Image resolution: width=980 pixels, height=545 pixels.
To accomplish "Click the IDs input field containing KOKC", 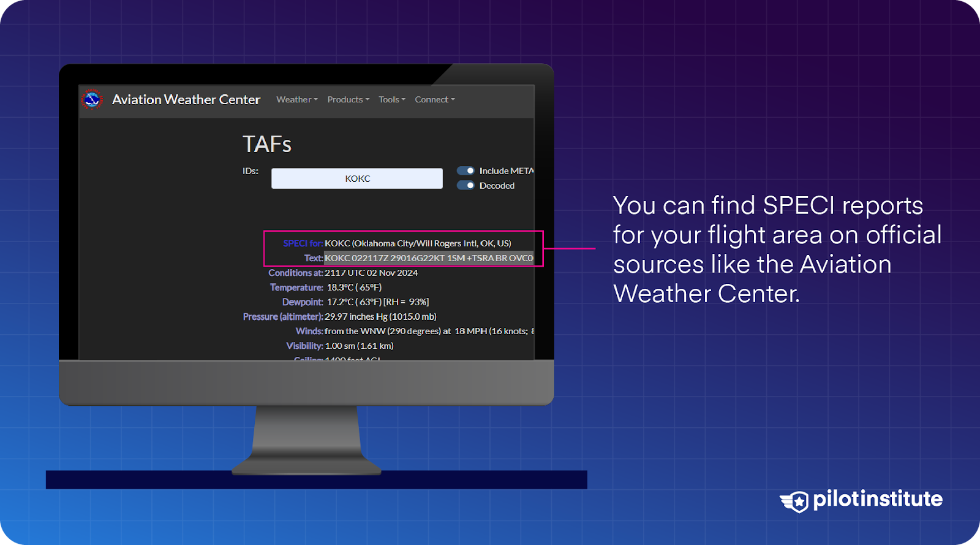I will (x=356, y=178).
